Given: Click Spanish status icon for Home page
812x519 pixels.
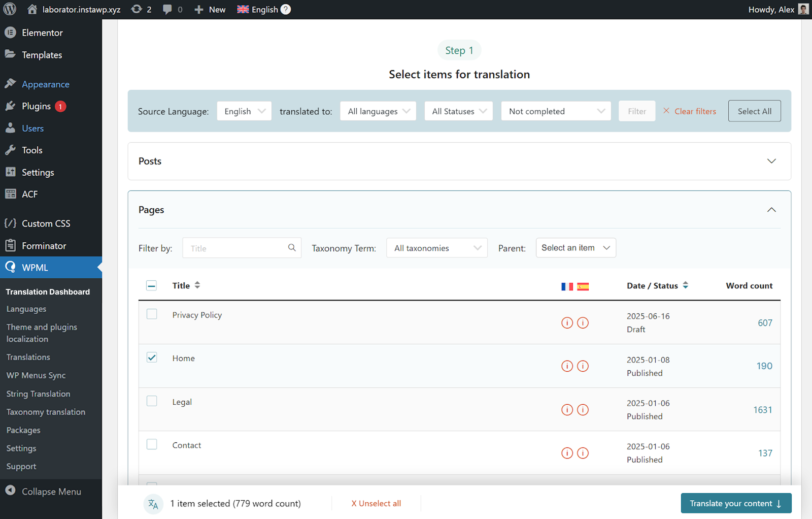Looking at the screenshot, I should [583, 366].
